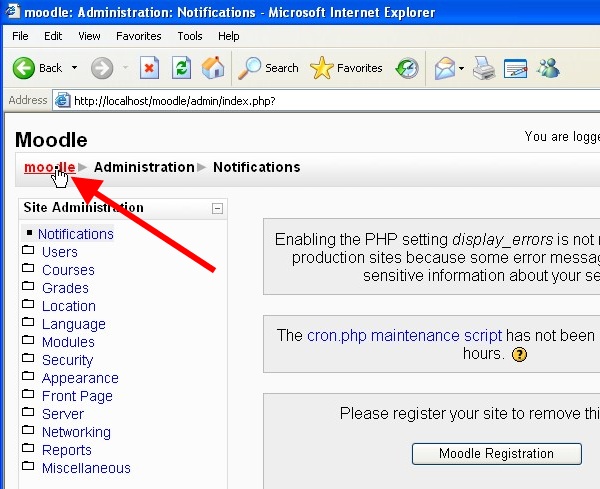The image size is (600, 489).
Task: Click the Refresh page icon
Action: tap(181, 68)
